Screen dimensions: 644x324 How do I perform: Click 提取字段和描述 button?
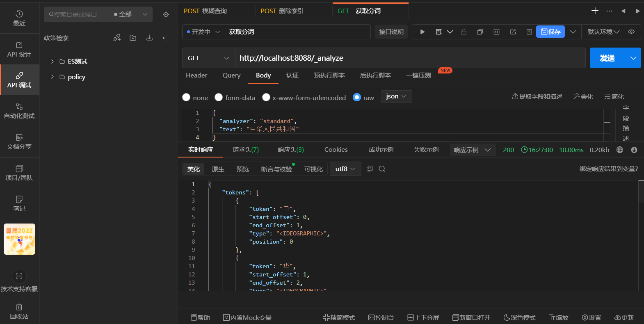(x=537, y=96)
